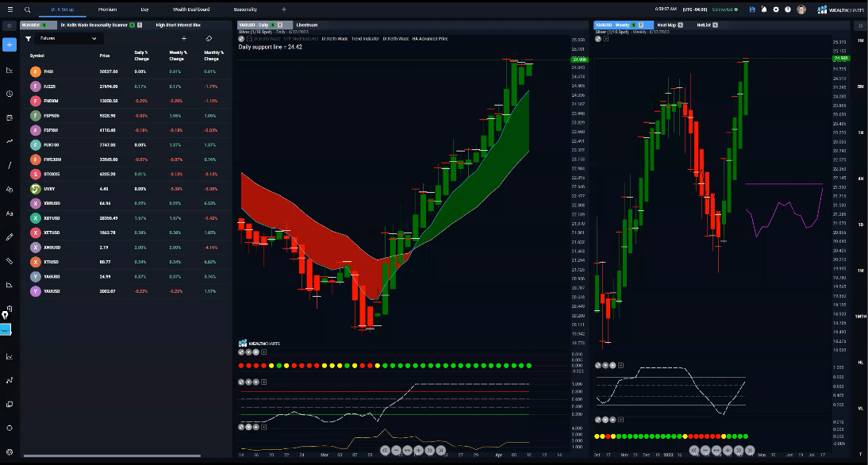Expand the daily chart indicator legend

pyautogui.click(x=248, y=39)
